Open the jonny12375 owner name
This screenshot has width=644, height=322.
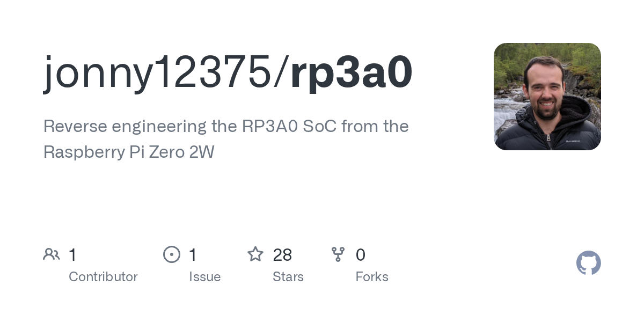coord(158,72)
